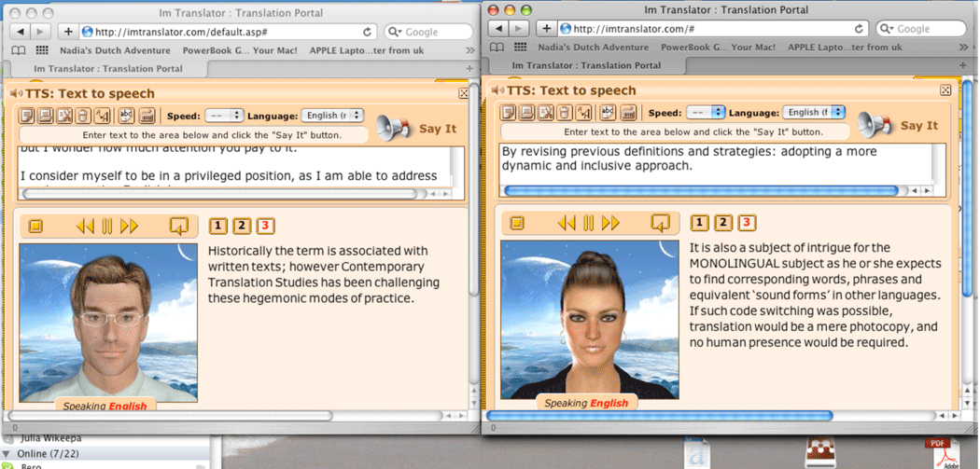The height and width of the screenshot is (469, 980).
Task: Click blue horizontal scrollbar of right text area
Action: click(701, 191)
